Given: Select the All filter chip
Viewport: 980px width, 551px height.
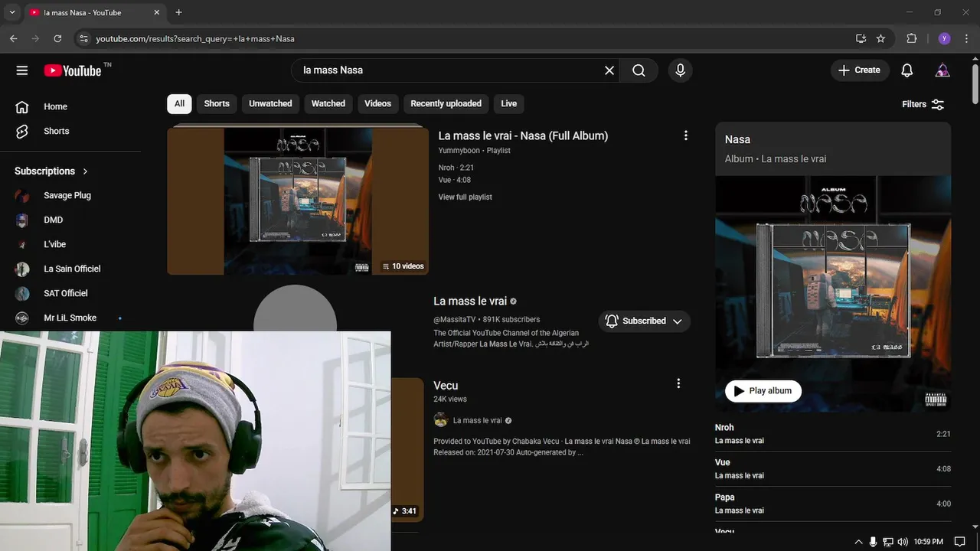Looking at the screenshot, I should (179, 104).
